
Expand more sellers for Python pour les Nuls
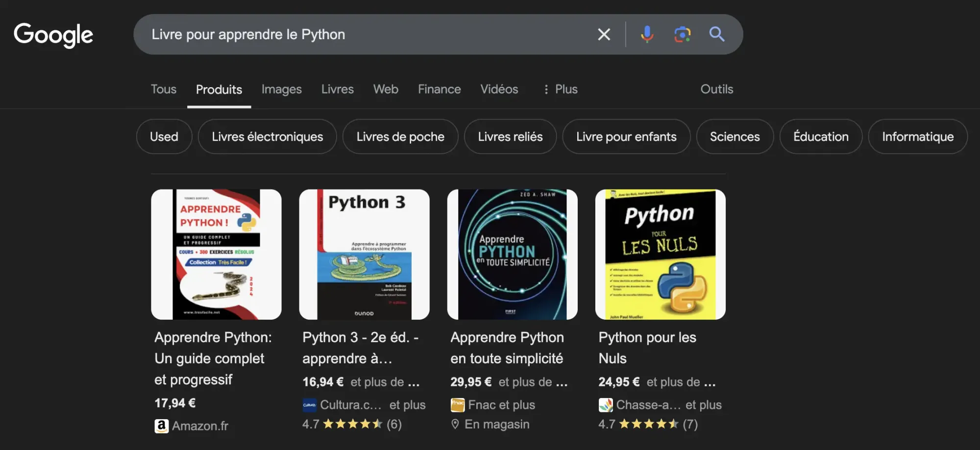coord(680,382)
